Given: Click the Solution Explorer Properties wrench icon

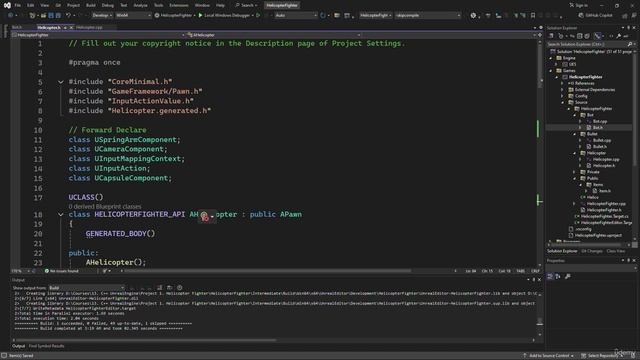Looking at the screenshot, I should 619,36.
